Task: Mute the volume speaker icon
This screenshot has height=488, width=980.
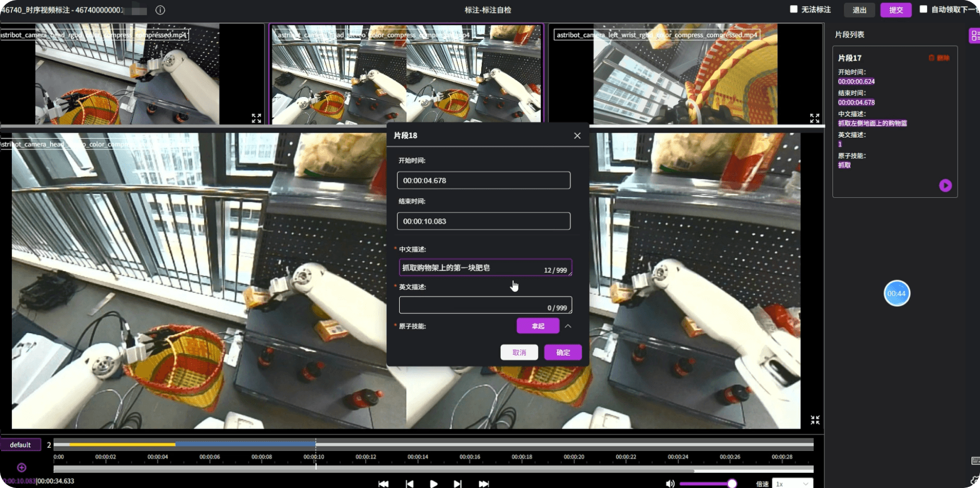Action: click(670, 484)
